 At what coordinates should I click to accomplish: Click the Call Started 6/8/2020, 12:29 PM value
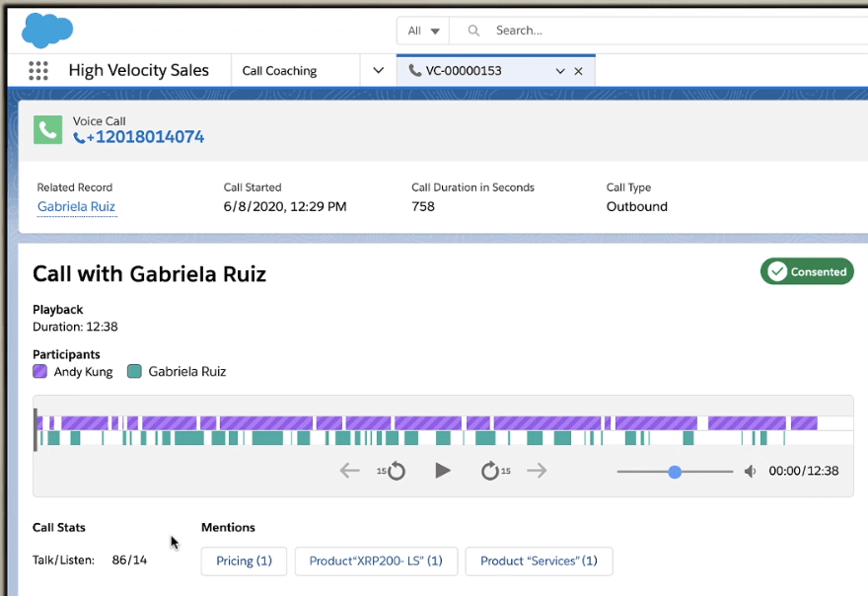coord(285,206)
